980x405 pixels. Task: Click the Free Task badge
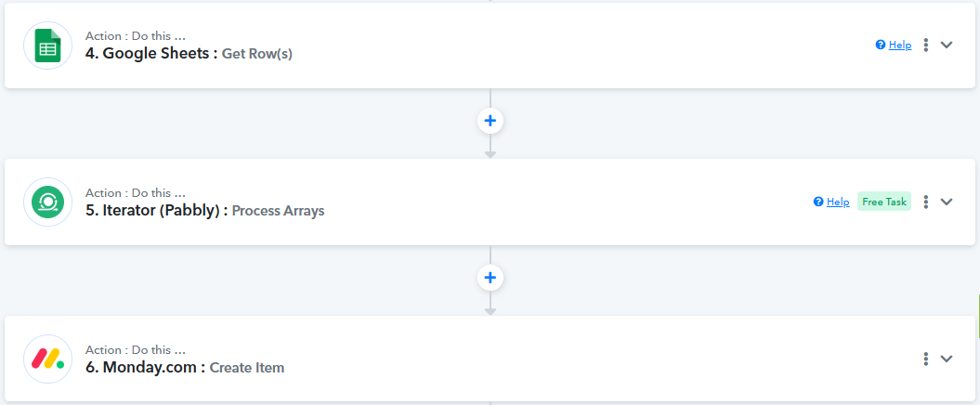tap(884, 202)
